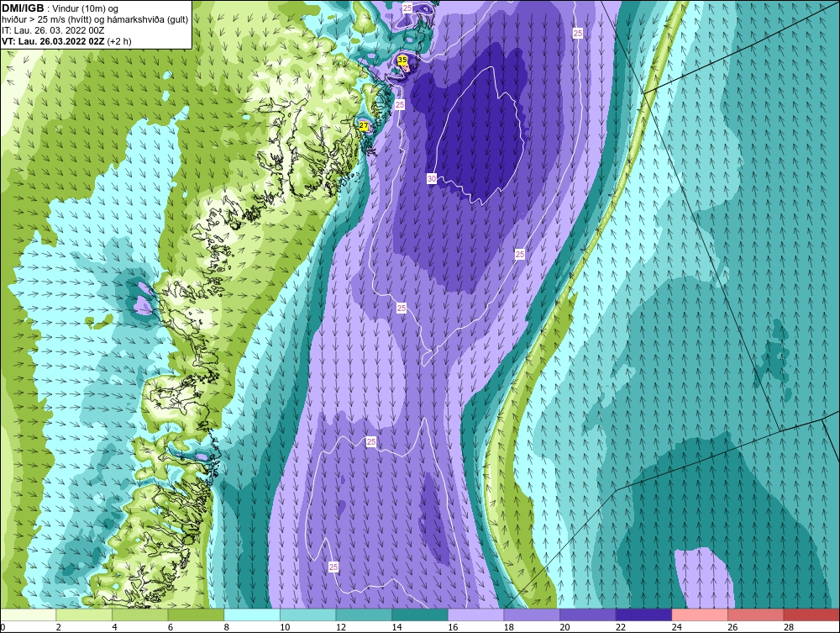The height and width of the screenshot is (633, 840).
Task: Pick the light yellow-green 2–4 m/s swatch
Action: pyautogui.click(x=83, y=615)
